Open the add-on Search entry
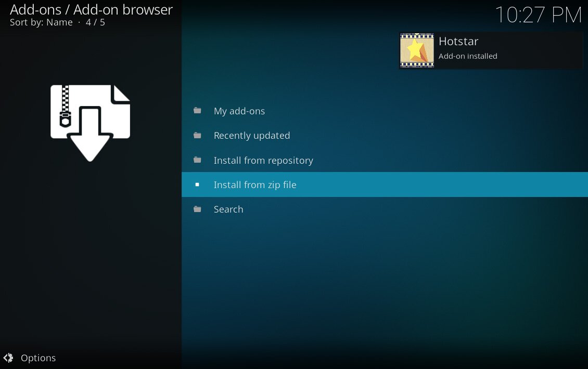 click(x=385, y=209)
